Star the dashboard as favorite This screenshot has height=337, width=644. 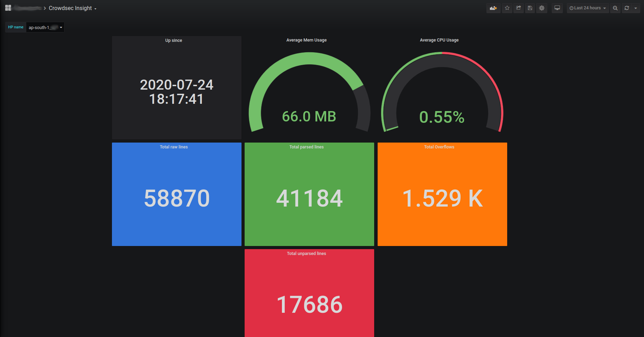(507, 8)
